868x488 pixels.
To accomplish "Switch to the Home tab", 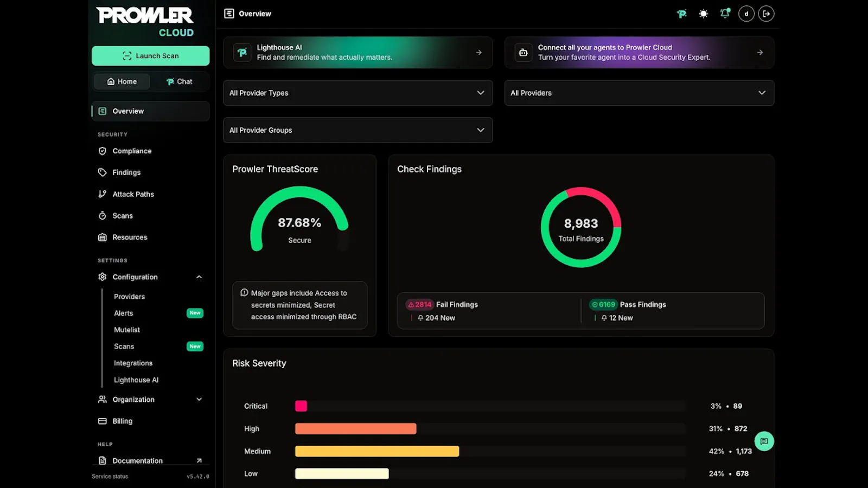I will pos(122,81).
